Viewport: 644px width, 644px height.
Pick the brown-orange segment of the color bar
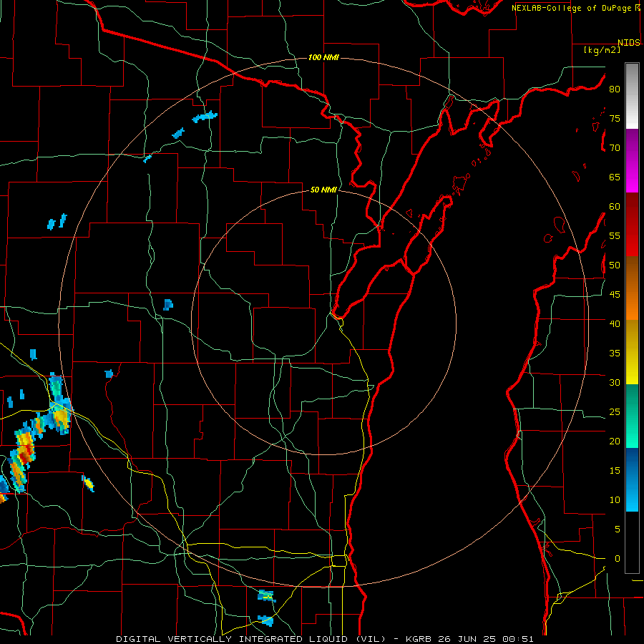pos(632,288)
